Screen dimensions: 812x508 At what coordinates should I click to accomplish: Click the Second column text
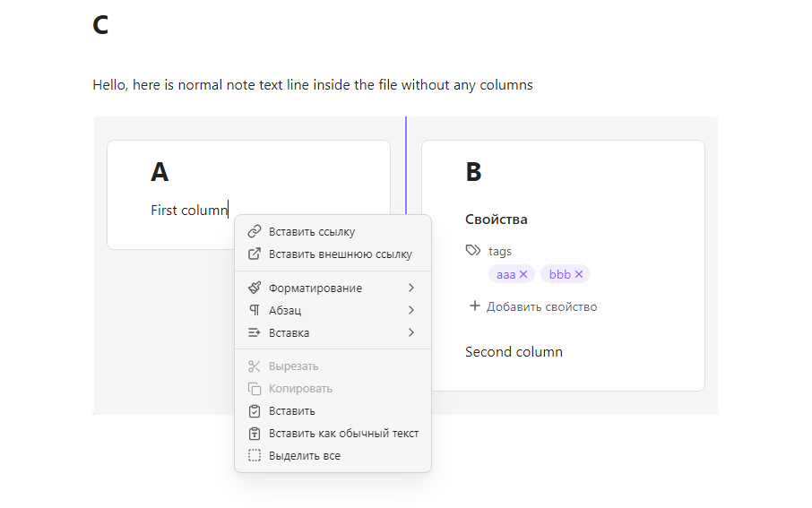coord(514,352)
